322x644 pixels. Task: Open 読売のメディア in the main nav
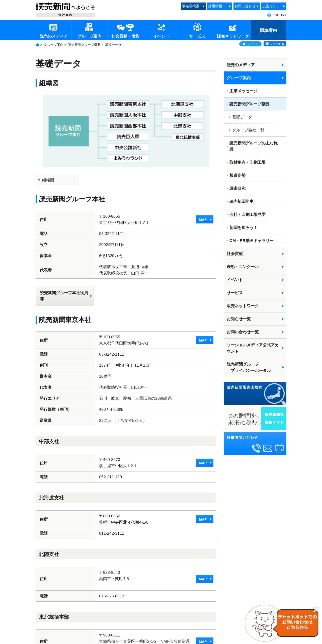point(53,30)
